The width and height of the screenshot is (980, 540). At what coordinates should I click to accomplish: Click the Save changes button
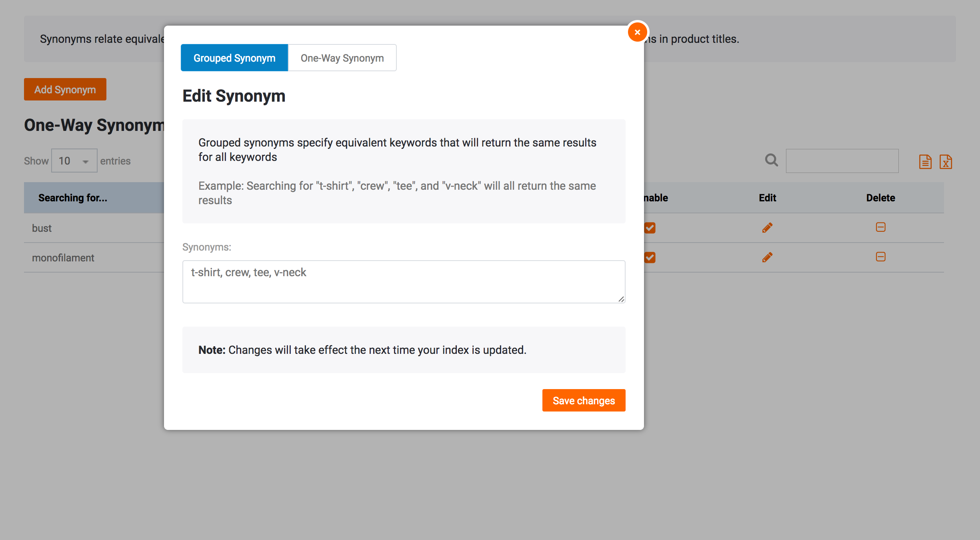(584, 400)
